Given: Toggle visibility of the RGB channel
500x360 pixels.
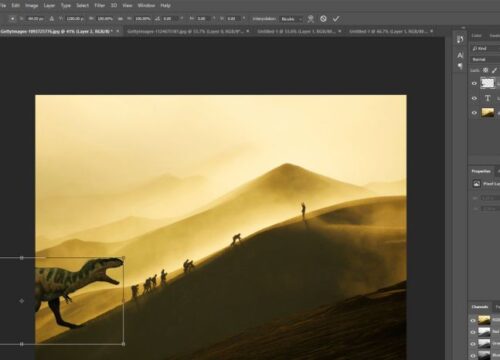Looking at the screenshot, I should 473,320.
